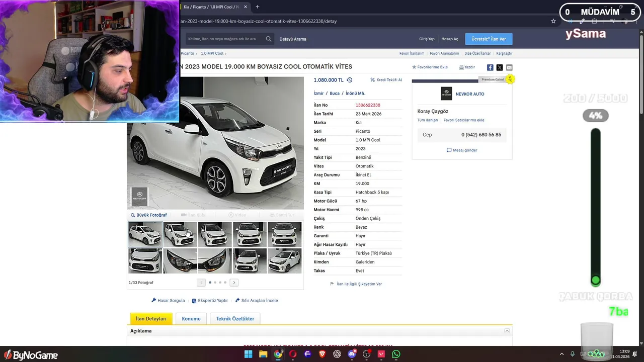
Task: Open Brave browser from taskbar
Action: coord(323,354)
